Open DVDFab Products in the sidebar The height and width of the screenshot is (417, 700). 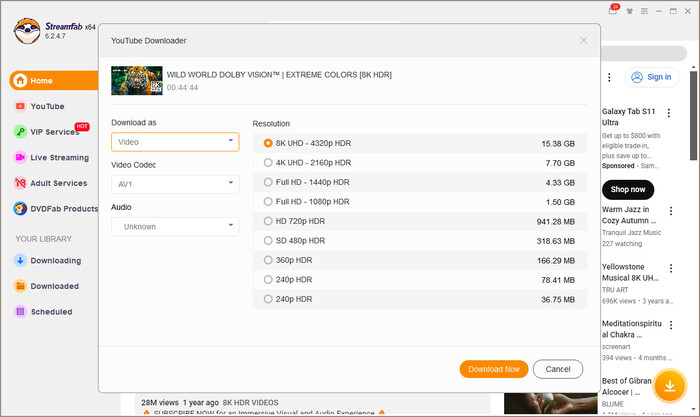[x=64, y=208]
